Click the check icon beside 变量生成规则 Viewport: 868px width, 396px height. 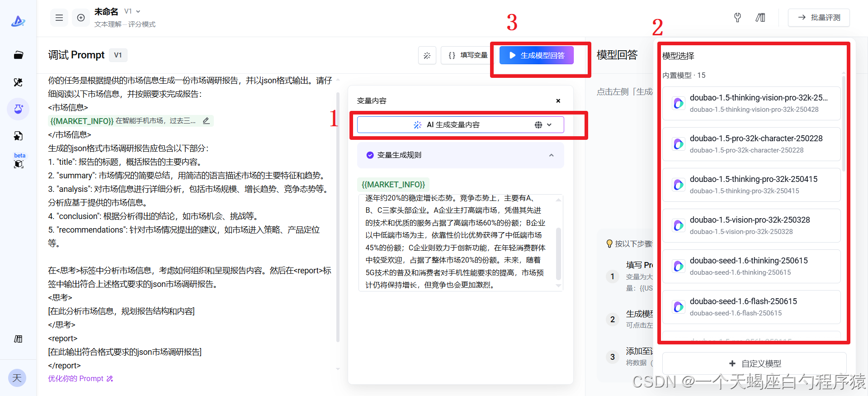(370, 155)
